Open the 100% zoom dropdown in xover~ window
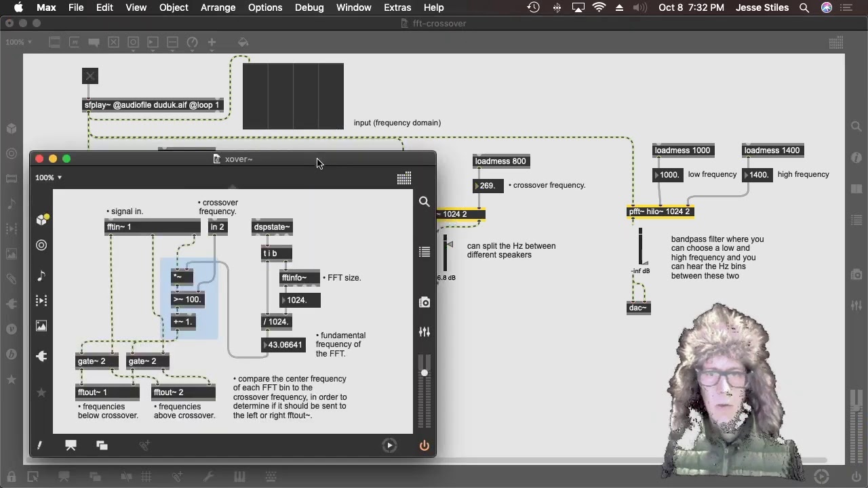868x488 pixels. pos(49,178)
